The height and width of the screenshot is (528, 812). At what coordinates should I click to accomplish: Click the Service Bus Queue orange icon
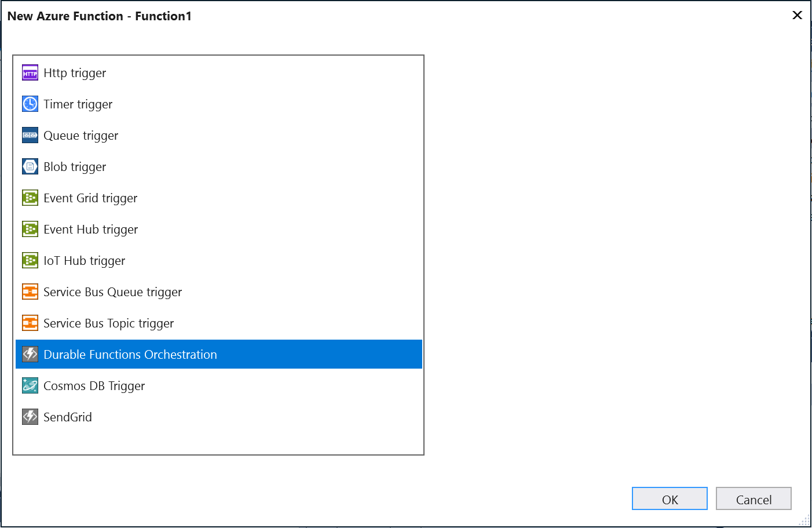30,292
